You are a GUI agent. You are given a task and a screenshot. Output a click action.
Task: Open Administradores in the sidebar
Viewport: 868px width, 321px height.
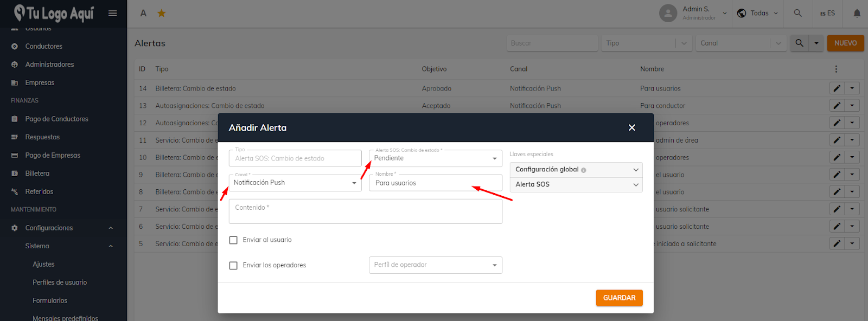[x=49, y=65]
